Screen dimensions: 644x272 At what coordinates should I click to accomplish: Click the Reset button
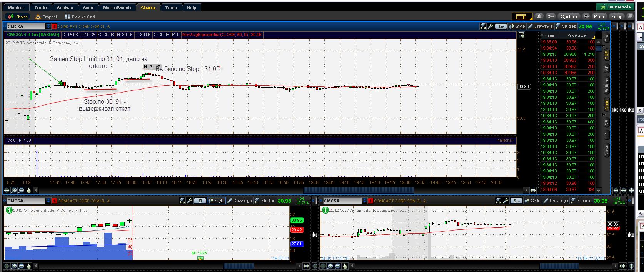point(599,17)
